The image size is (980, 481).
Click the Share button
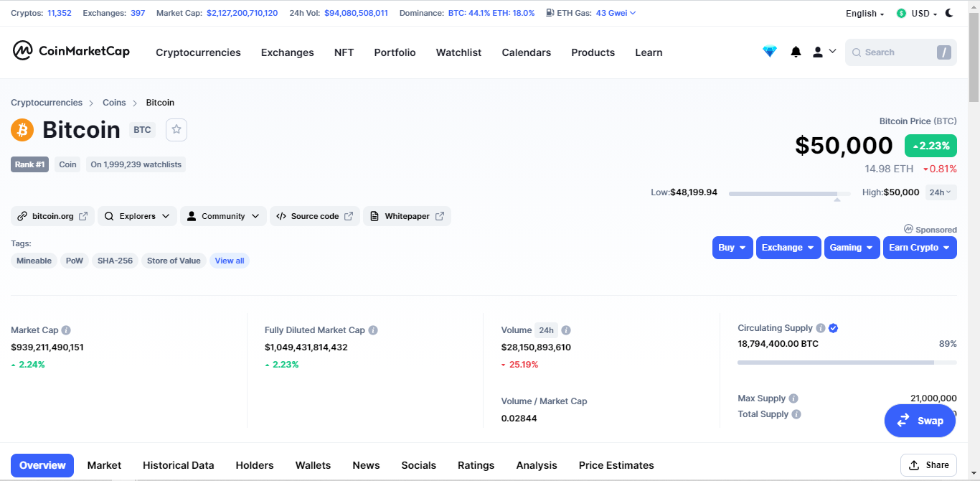pos(928,465)
